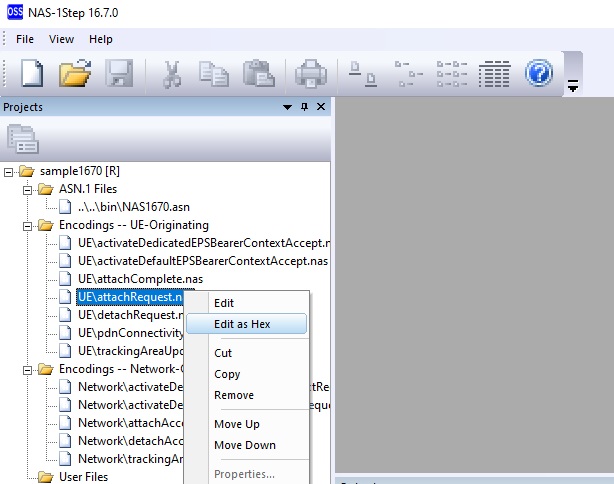Open the Projects panel dropdown arrow
Screen dimensions: 614x484
(x=287, y=107)
